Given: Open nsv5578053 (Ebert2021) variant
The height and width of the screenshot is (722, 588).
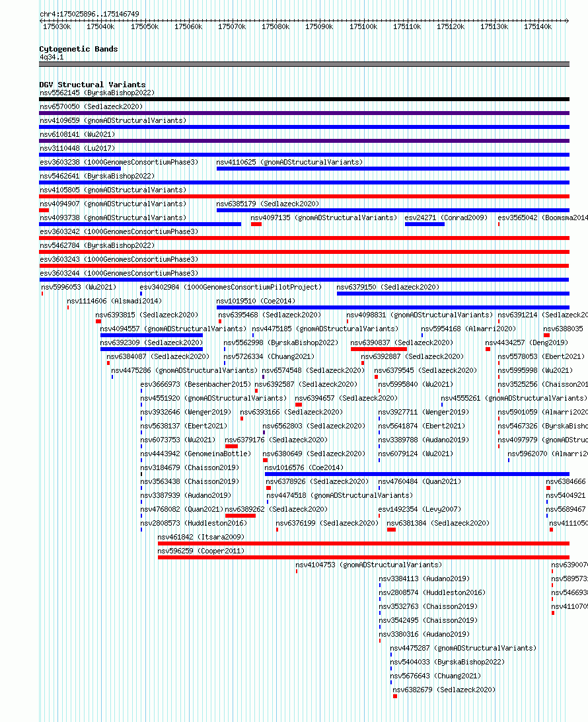Looking at the screenshot, I should 541,356.
